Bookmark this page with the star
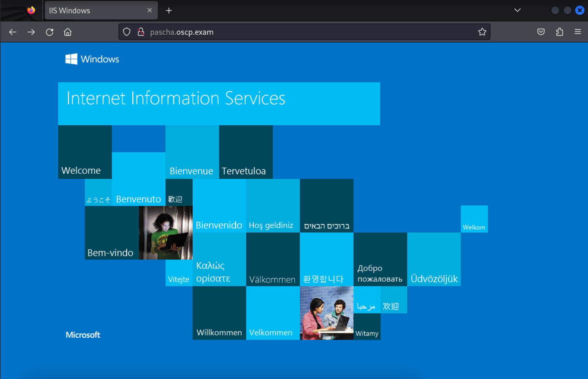The image size is (588, 379). click(x=482, y=32)
